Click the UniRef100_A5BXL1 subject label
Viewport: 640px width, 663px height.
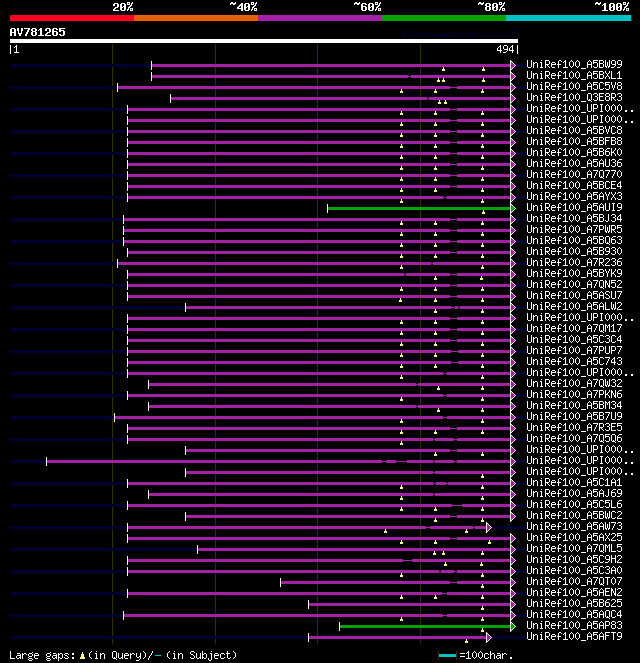574,75
